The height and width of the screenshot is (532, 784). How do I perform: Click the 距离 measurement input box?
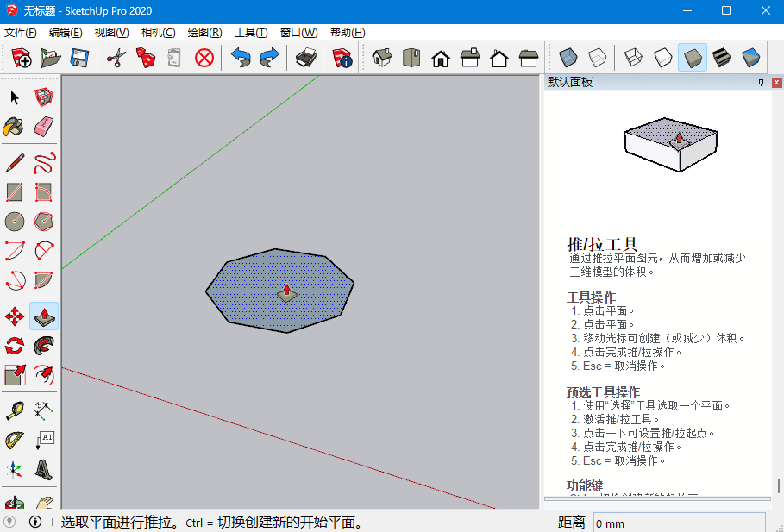click(x=678, y=523)
